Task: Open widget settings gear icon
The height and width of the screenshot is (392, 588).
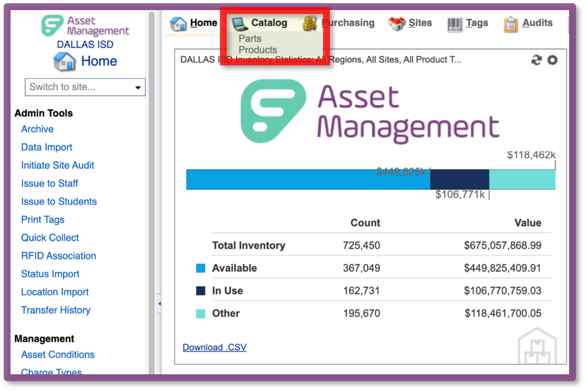Action: tap(552, 60)
